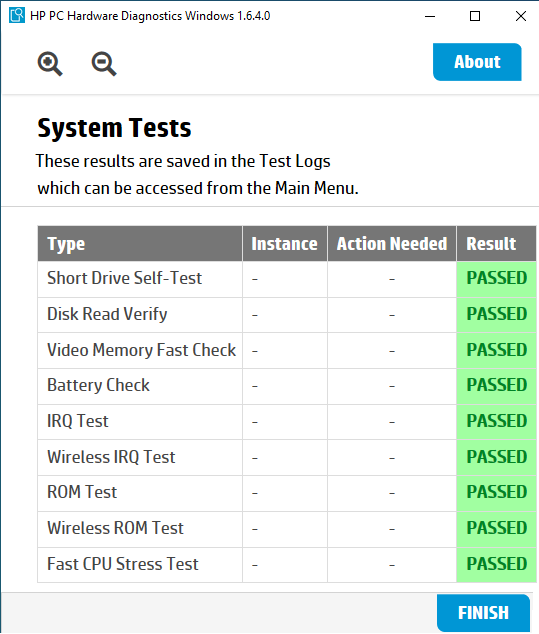539x634 pixels.
Task: Click the Action Needed column header
Action: (392, 243)
